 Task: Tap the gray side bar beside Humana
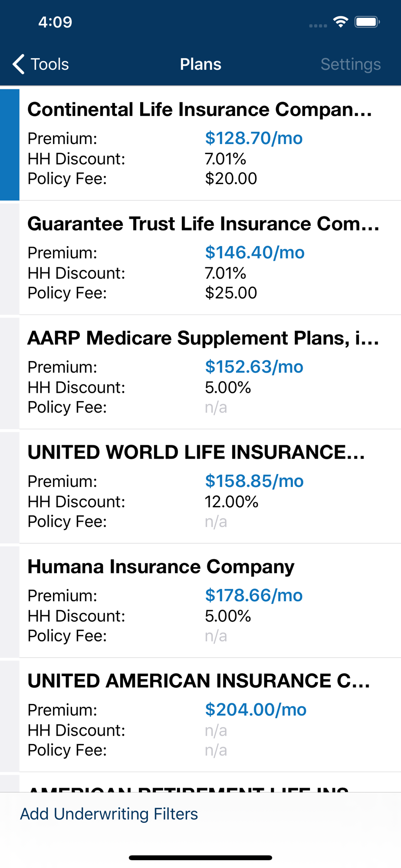[10, 602]
